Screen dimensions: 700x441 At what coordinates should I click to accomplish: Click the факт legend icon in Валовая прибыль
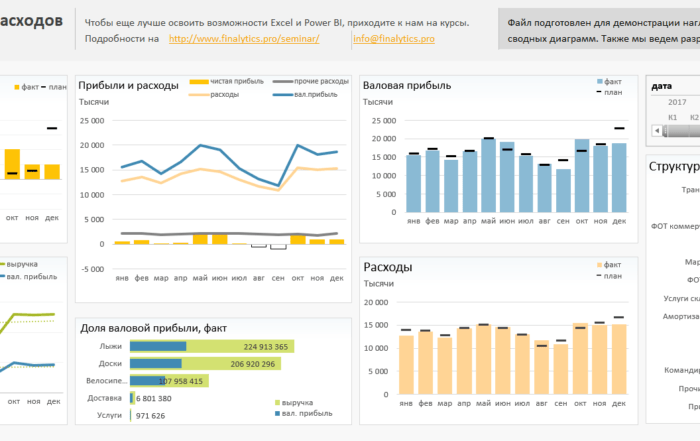600,82
